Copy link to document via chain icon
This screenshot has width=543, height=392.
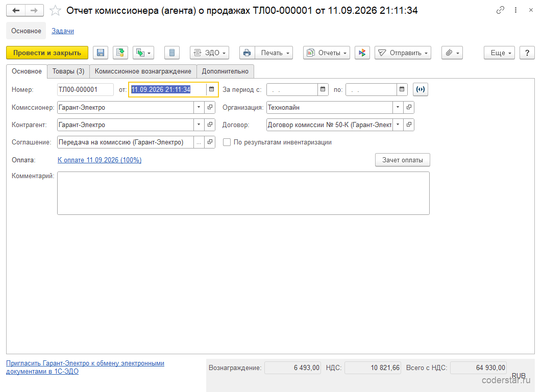point(500,10)
